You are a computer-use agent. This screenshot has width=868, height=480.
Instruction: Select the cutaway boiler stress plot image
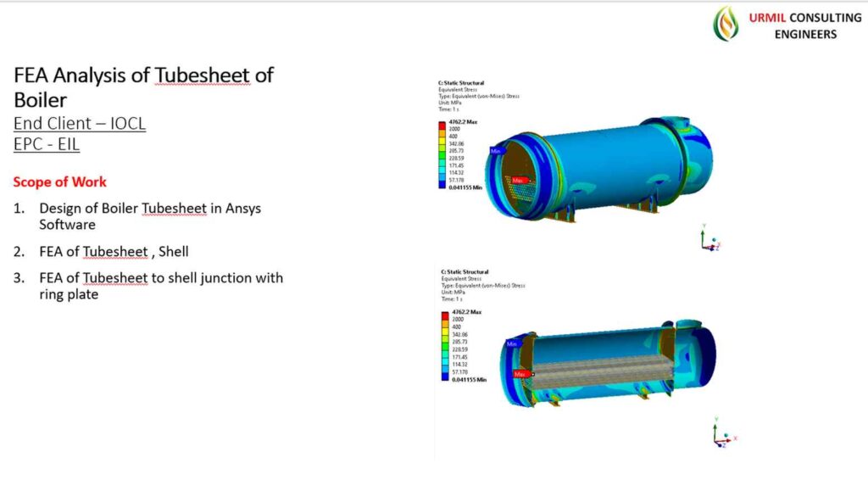click(608, 363)
